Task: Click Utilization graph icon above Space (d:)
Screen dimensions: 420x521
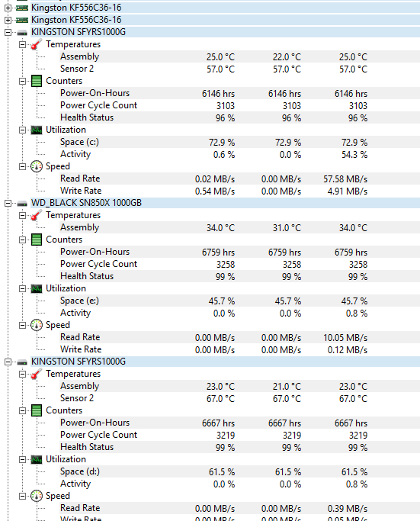Action: (37, 459)
